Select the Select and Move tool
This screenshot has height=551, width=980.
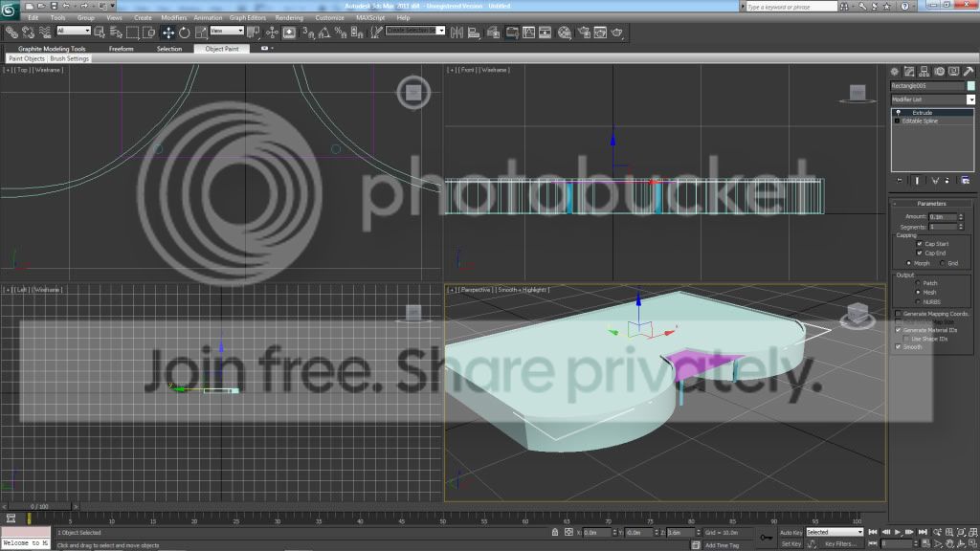click(x=168, y=33)
